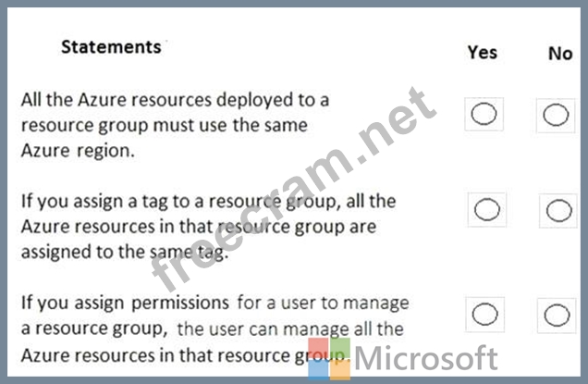Click the red square of Microsoft logo

(x=316, y=347)
